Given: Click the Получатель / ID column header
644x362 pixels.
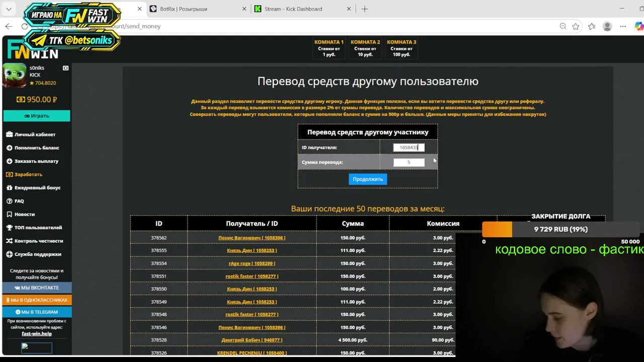Looking at the screenshot, I should pyautogui.click(x=252, y=224).
